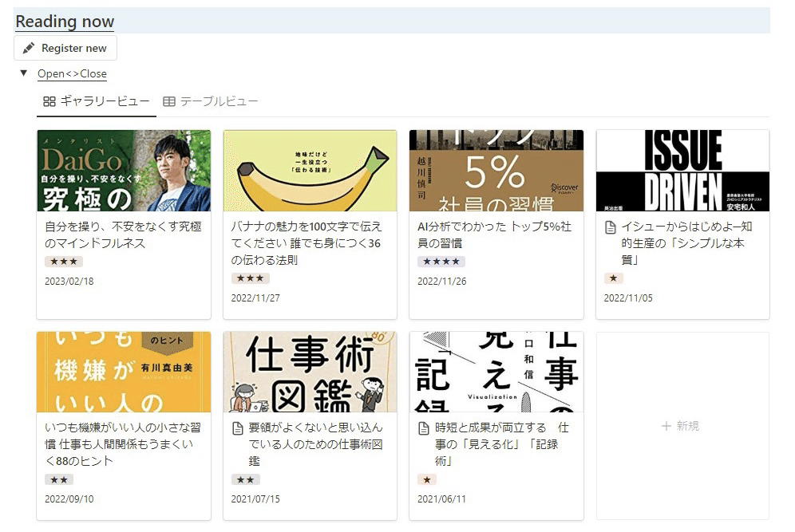Click the Open<>Close link text
Viewport: 795px width, 532px height.
point(72,74)
